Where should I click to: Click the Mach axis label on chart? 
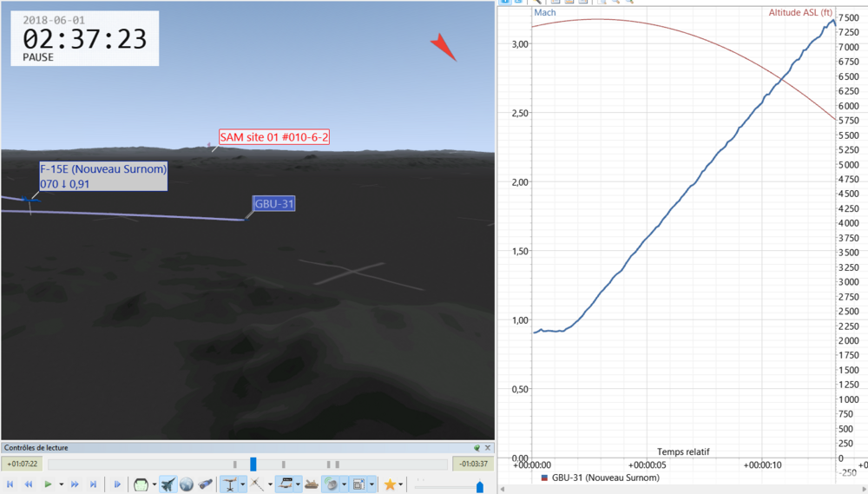coord(545,12)
